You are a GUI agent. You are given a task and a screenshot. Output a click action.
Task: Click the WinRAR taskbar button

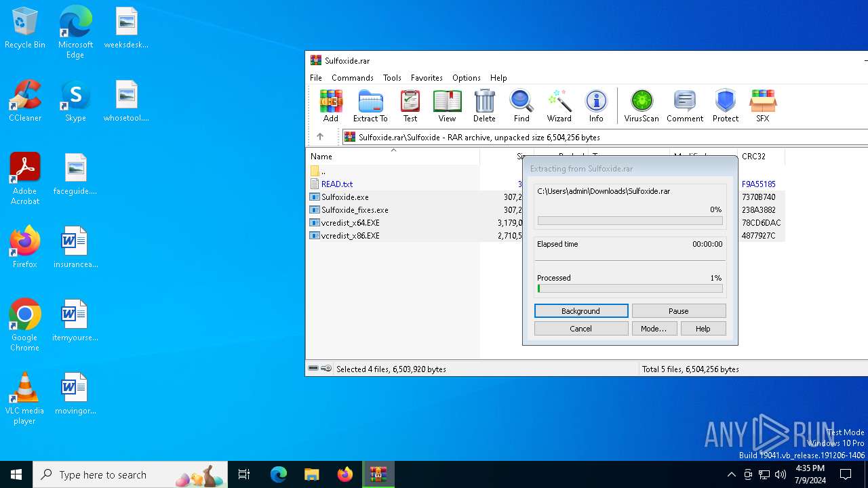click(x=378, y=474)
